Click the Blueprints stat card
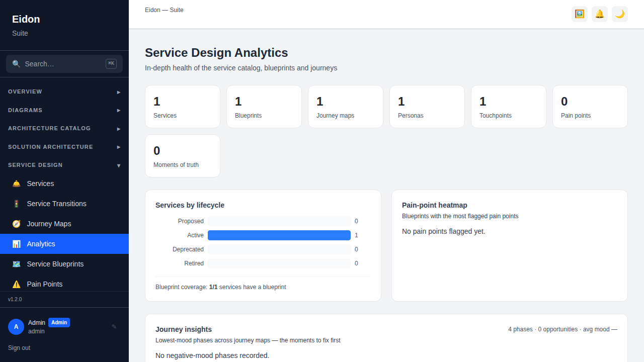Screen dimensions: 644x362 pyautogui.click(x=264, y=107)
